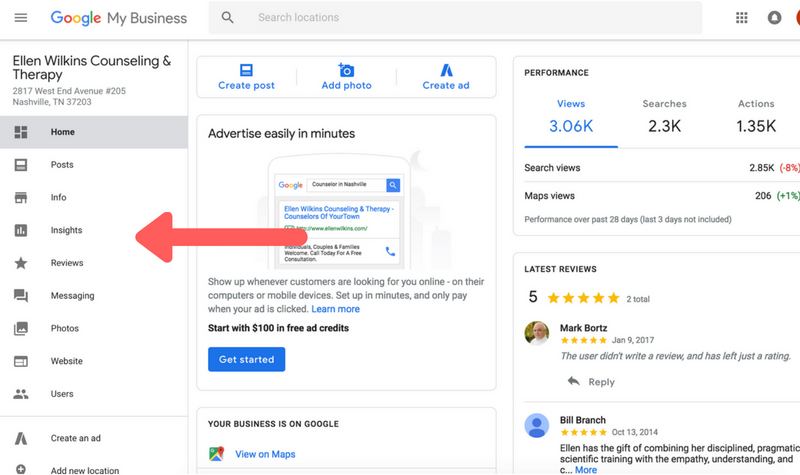800x475 pixels.
Task: Switch to the Views performance tab
Action: (571, 118)
